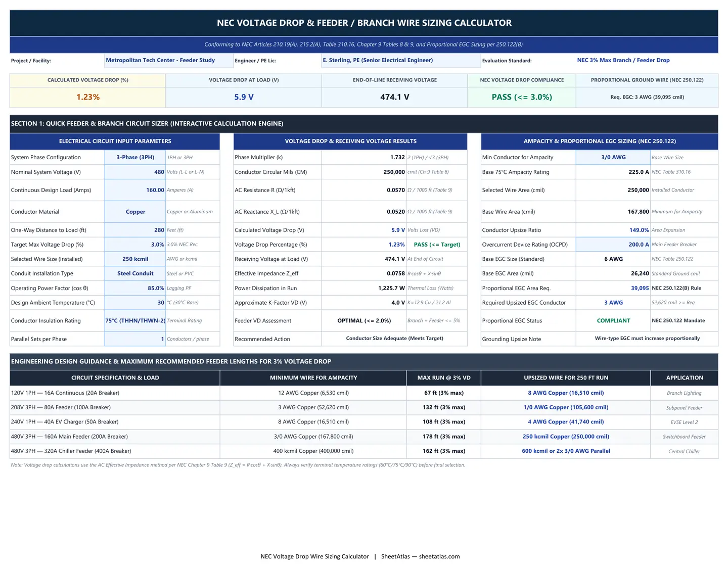This screenshot has width=728, height=569.
Task: Click the 'Electrical Circuit Input Parameters' panel header
Action: click(x=115, y=141)
